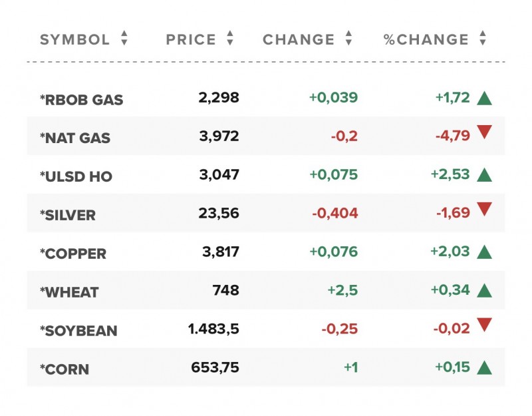Click the CHANGE column header
The image size is (532, 416).
299,39
